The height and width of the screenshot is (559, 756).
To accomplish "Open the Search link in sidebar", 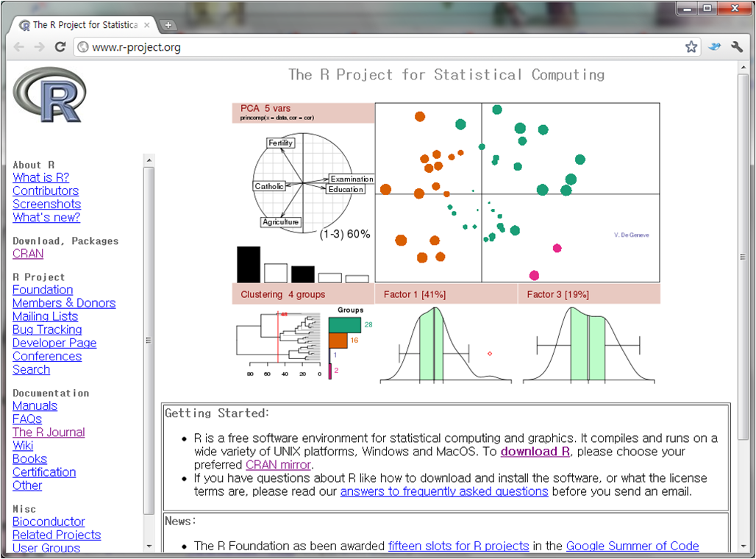I will point(32,369).
